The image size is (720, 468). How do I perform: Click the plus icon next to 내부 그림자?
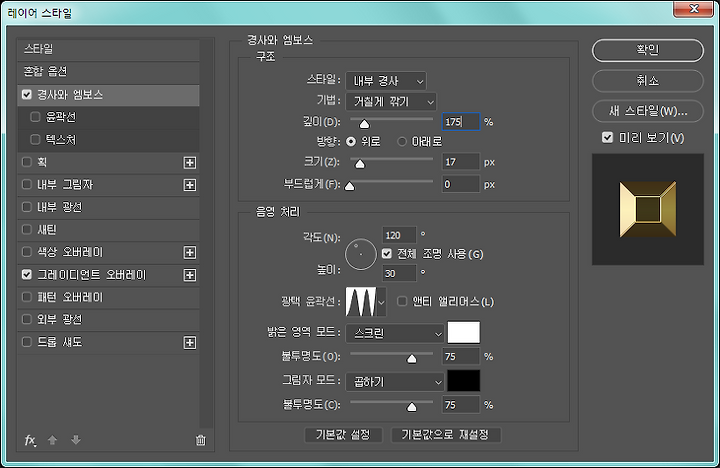(190, 185)
